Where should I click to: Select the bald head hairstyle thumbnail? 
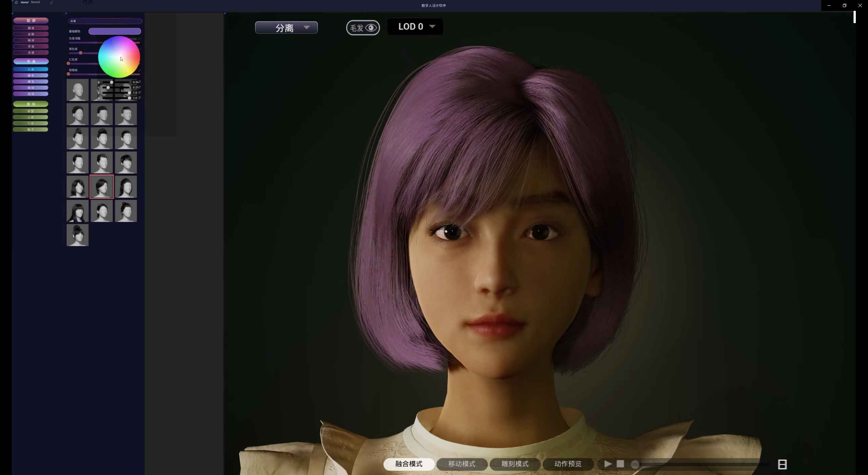point(77,90)
